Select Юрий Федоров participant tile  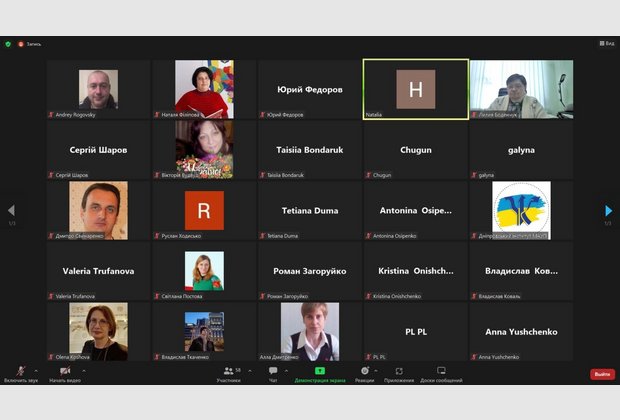tap(310, 89)
